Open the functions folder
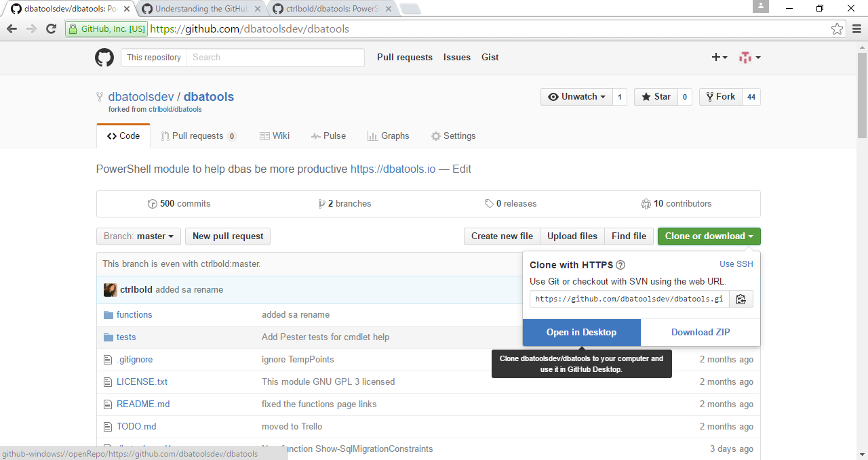868x460 pixels. click(134, 314)
